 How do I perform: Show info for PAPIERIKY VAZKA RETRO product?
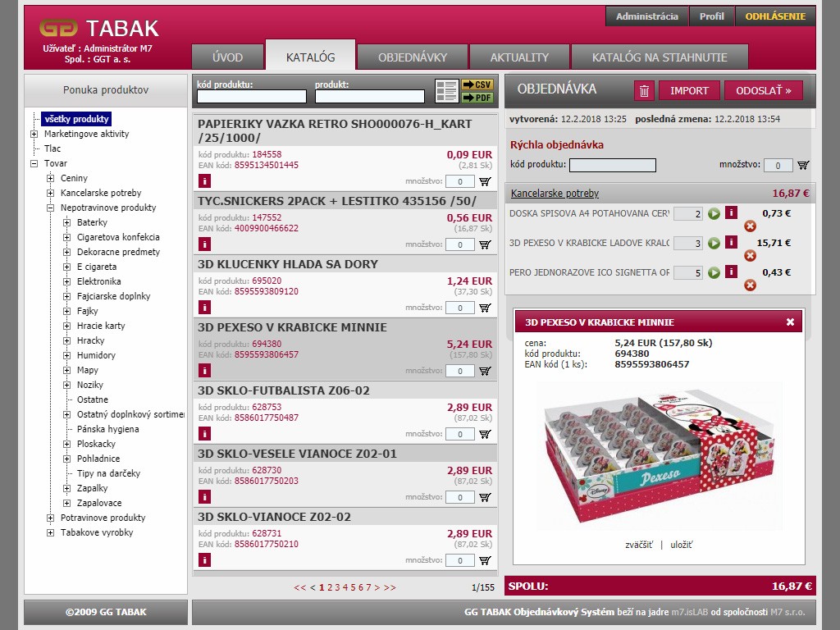(x=204, y=181)
